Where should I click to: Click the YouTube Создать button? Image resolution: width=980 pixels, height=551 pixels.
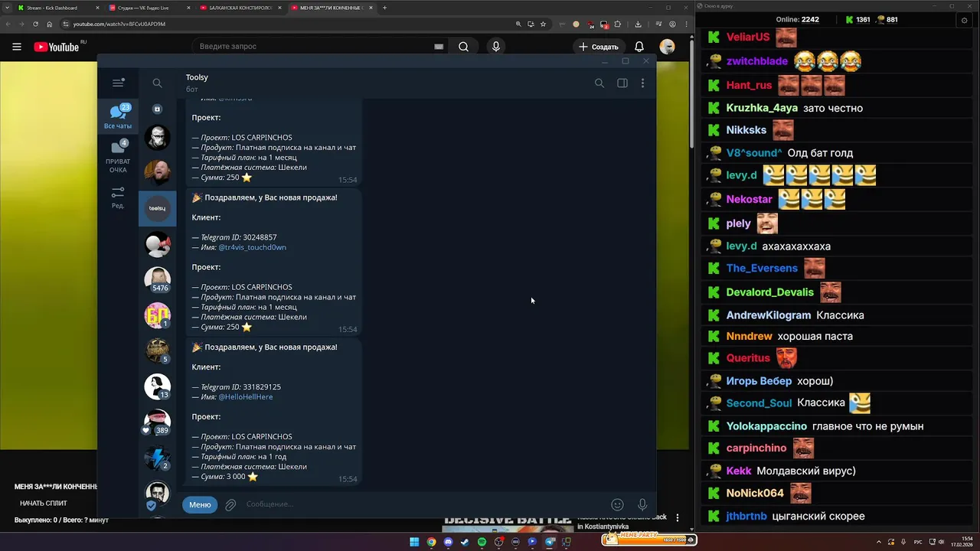[x=599, y=47]
